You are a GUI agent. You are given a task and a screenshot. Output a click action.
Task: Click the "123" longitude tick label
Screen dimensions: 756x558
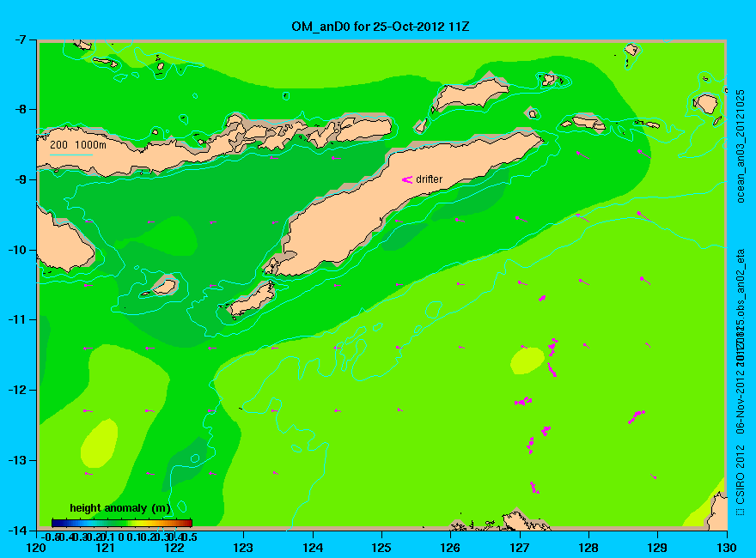243,548
